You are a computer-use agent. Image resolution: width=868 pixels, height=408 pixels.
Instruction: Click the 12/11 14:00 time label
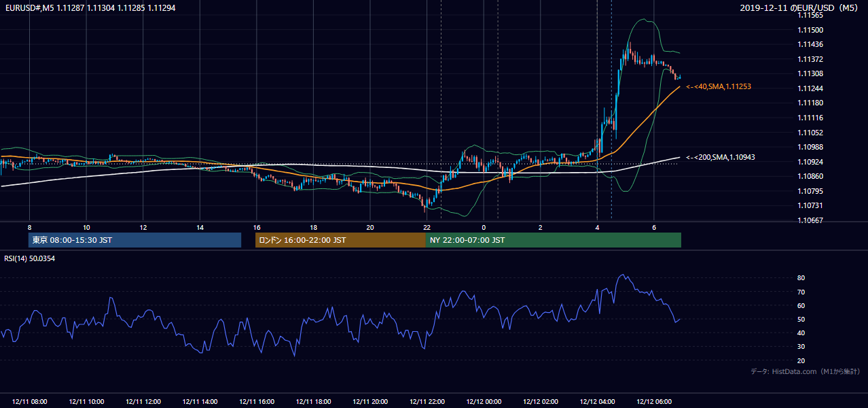200,402
